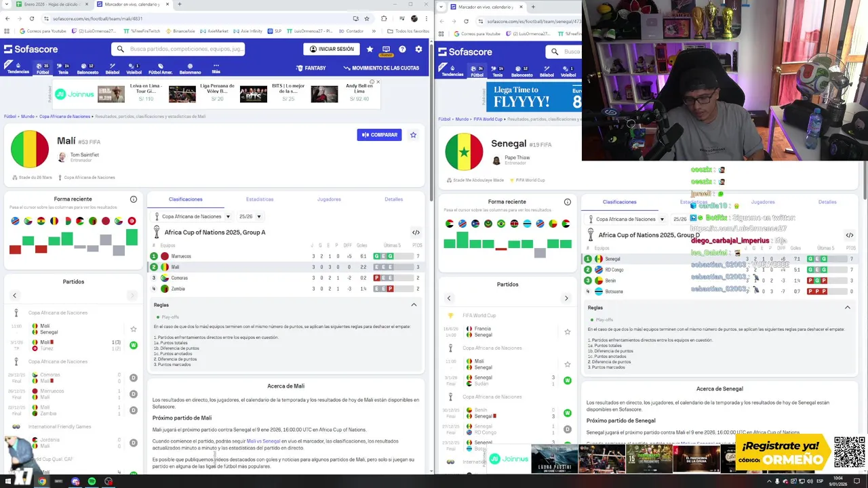Screen dimensions: 868x488
Task: Open the help question mark icon
Action: 402,49
